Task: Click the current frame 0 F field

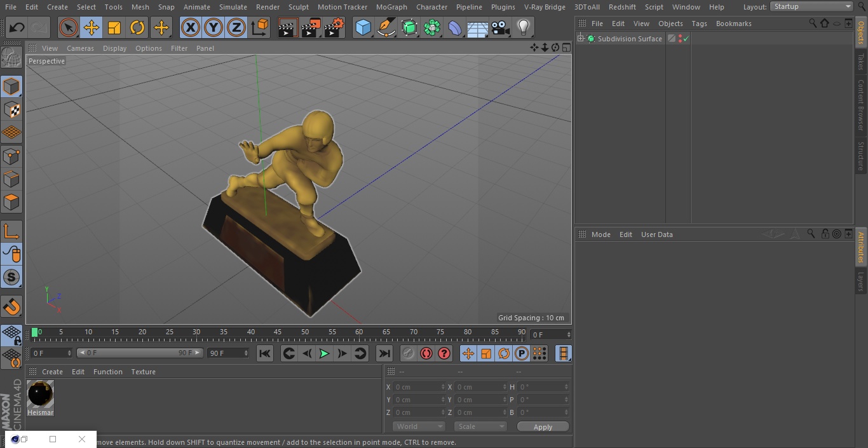Action: 551,334
